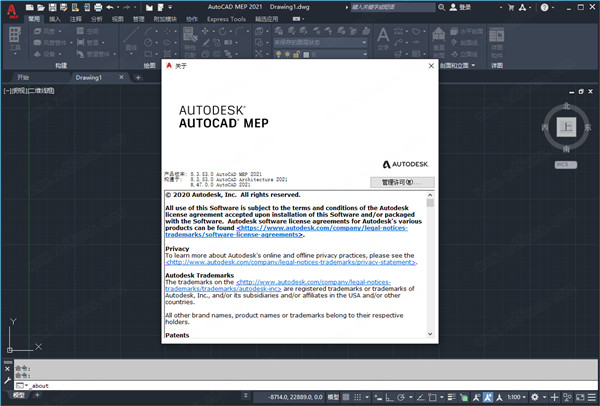Select the 模型 layout tab
The height and width of the screenshot is (406, 600).
point(17,398)
